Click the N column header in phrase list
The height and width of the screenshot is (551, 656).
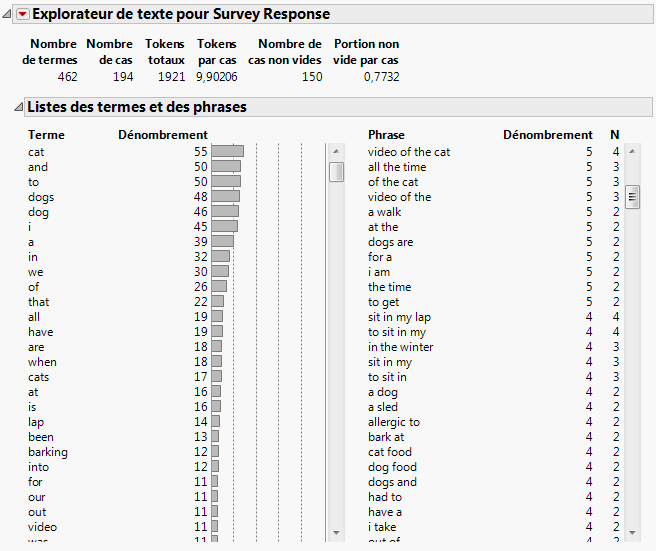(615, 135)
